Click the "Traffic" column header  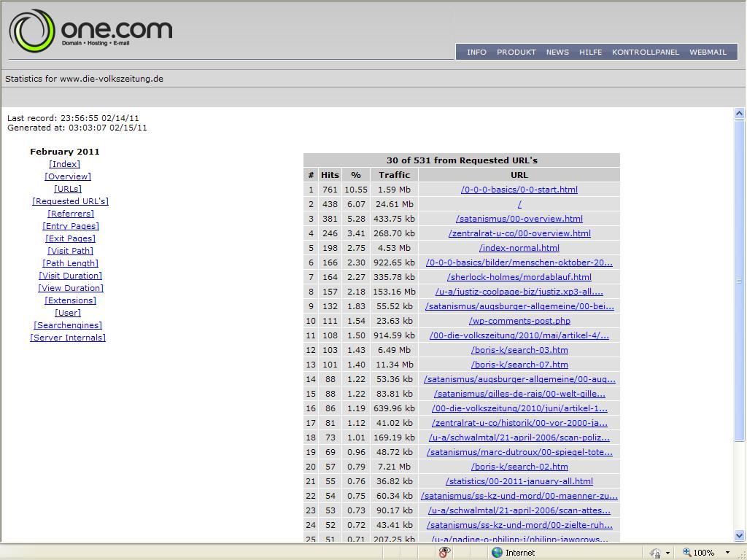(x=394, y=175)
